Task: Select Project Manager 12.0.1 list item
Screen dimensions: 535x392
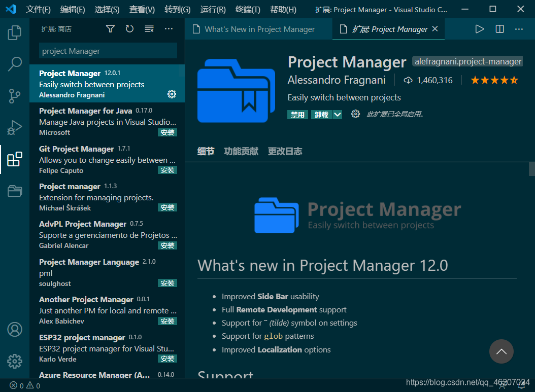Action: tap(107, 84)
